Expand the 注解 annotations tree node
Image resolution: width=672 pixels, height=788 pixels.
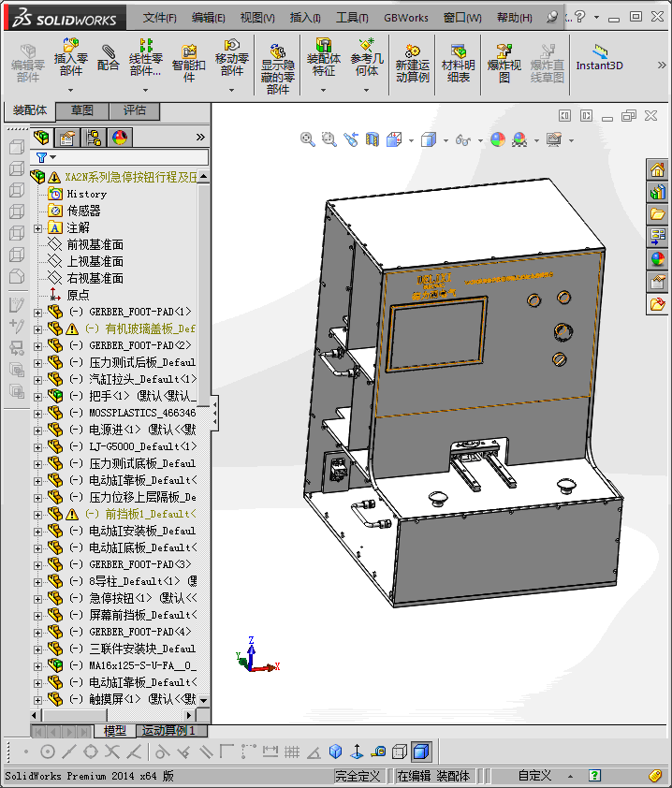pos(37,228)
